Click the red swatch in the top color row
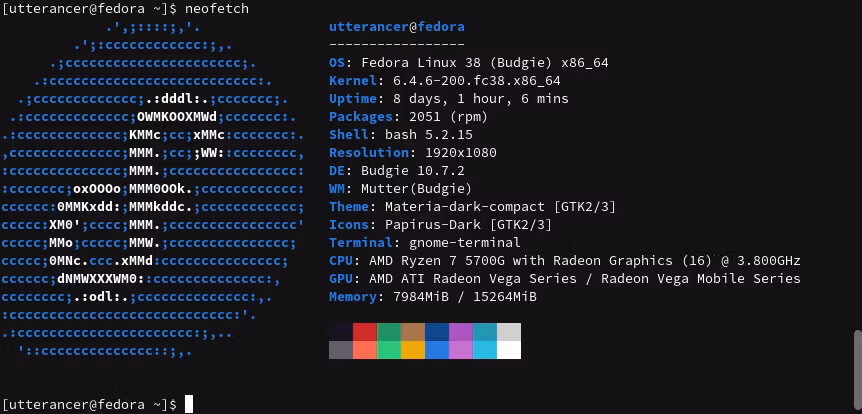The width and height of the screenshot is (862, 414). point(365,332)
